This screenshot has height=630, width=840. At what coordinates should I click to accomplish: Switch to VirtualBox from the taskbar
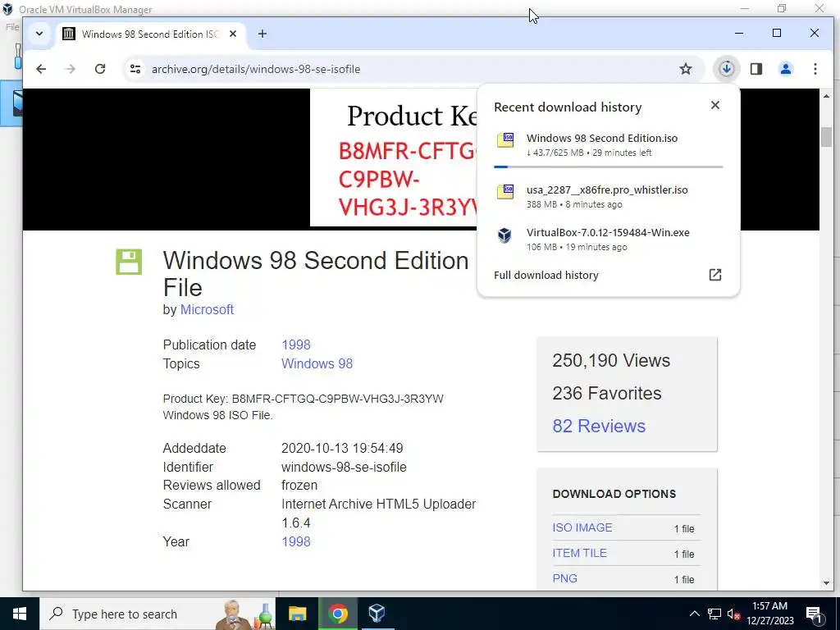coord(377,614)
